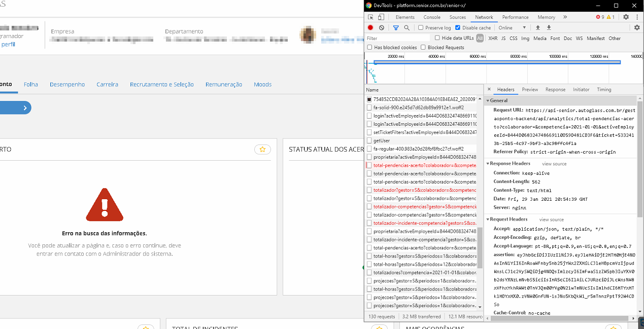
Task: Switch to the Console tab
Action: point(432,17)
